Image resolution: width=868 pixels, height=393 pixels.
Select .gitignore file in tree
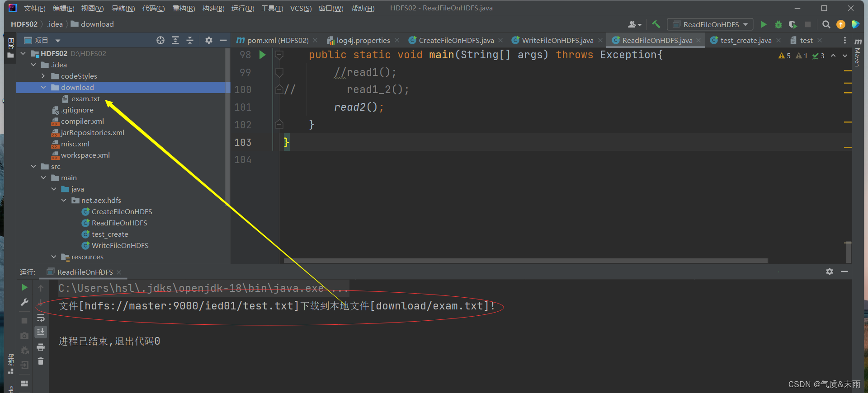(x=77, y=110)
